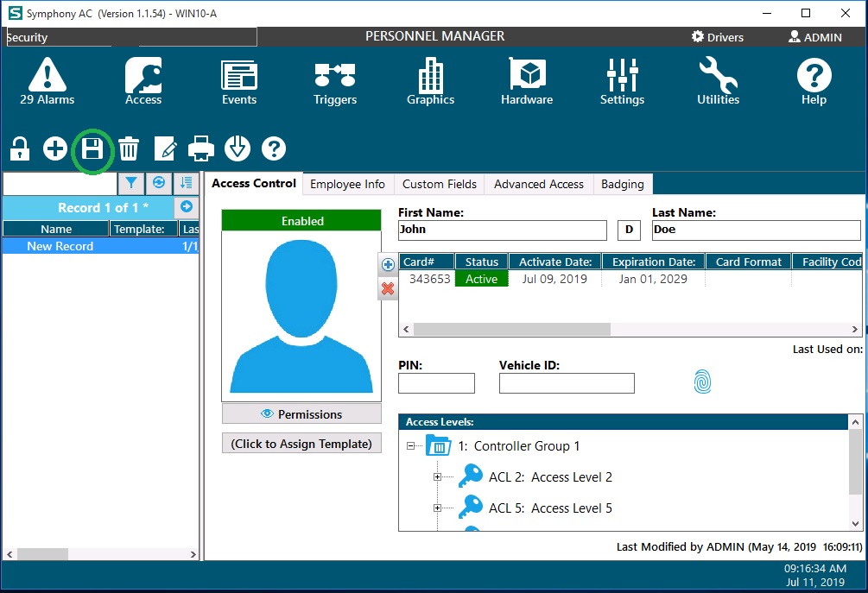Viewport: 868px width, 593px height.
Task: Refresh the record list
Action: 159,183
